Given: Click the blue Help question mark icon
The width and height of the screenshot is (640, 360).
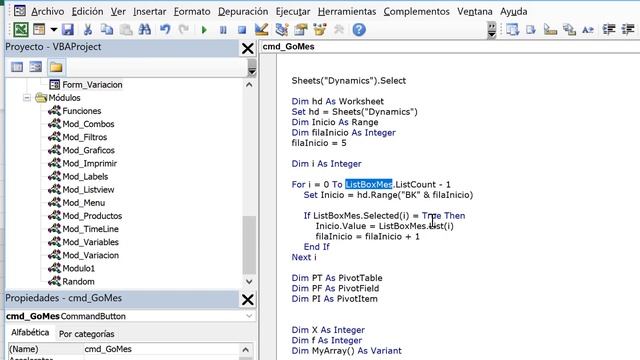Looking at the screenshot, I should (359, 30).
